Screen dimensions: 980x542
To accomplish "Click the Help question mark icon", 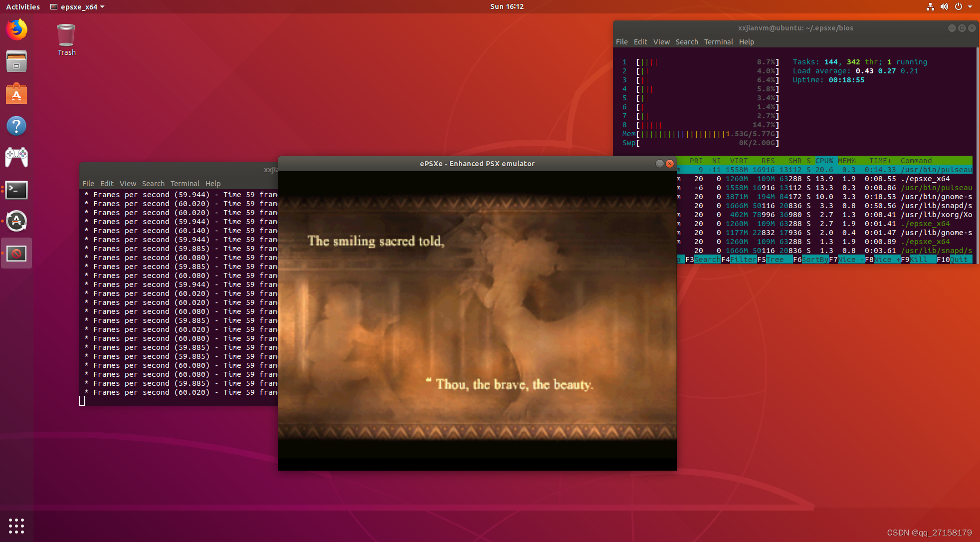I will 16,126.
